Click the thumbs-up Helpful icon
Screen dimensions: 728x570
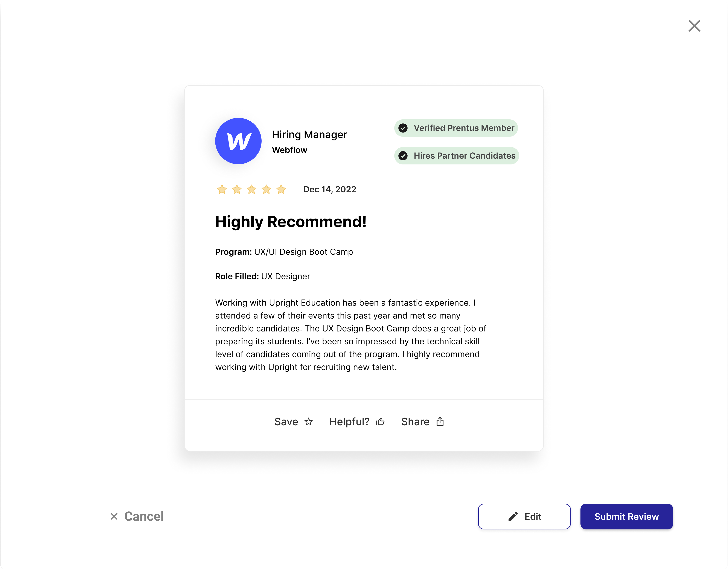point(380,421)
